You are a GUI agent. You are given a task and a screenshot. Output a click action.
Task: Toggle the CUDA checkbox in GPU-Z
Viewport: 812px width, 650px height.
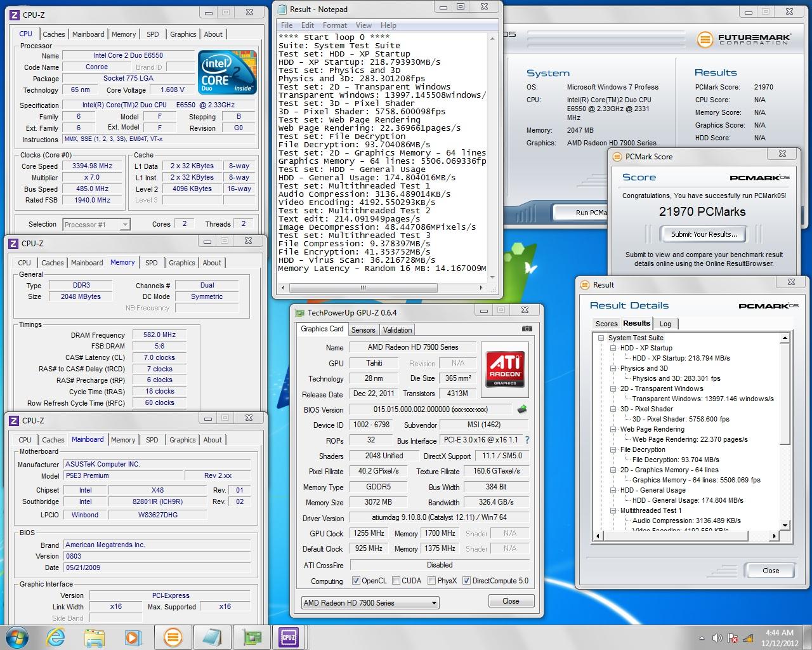point(396,580)
